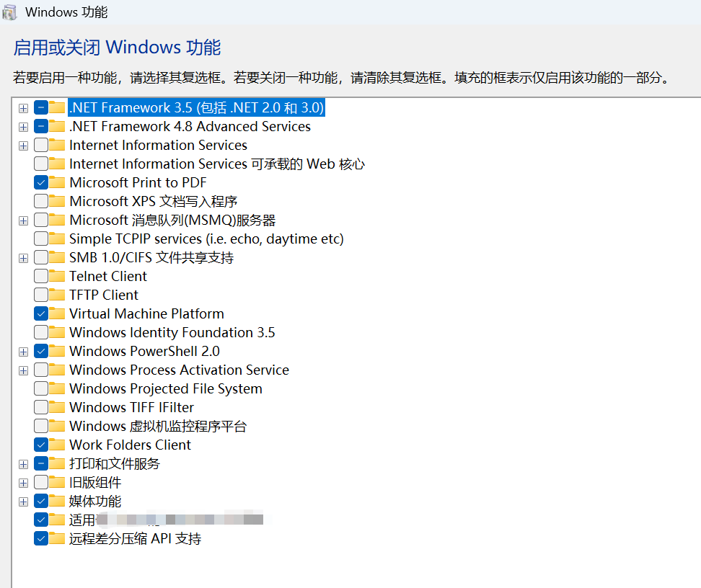Click folder icon beside TFTP Client
The width and height of the screenshot is (701, 588).
pyautogui.click(x=57, y=295)
